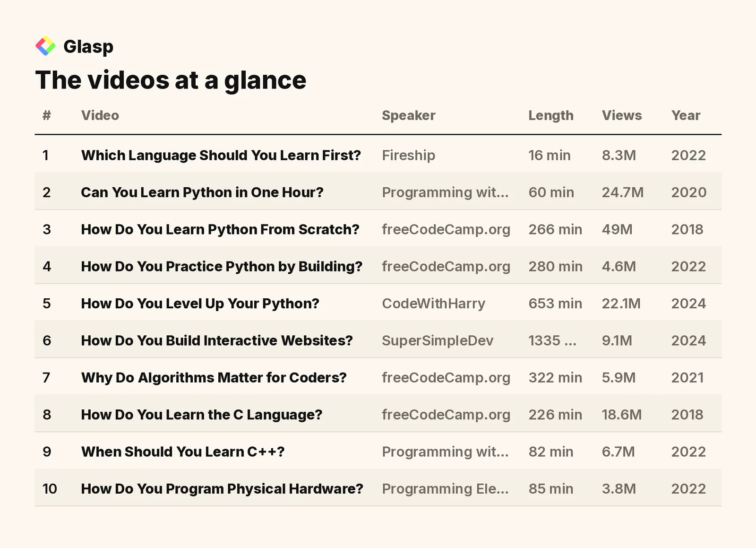Select the Year column header
756x548 pixels.
(686, 115)
